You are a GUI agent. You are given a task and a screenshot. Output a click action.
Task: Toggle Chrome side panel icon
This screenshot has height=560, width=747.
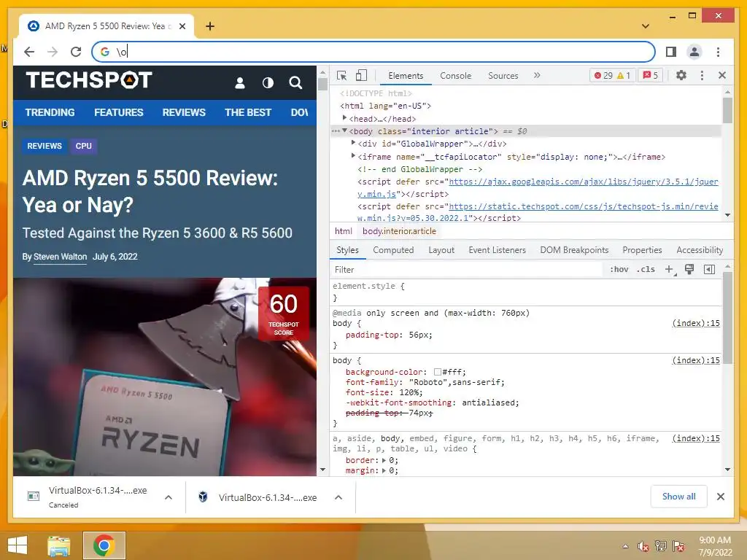(x=671, y=52)
